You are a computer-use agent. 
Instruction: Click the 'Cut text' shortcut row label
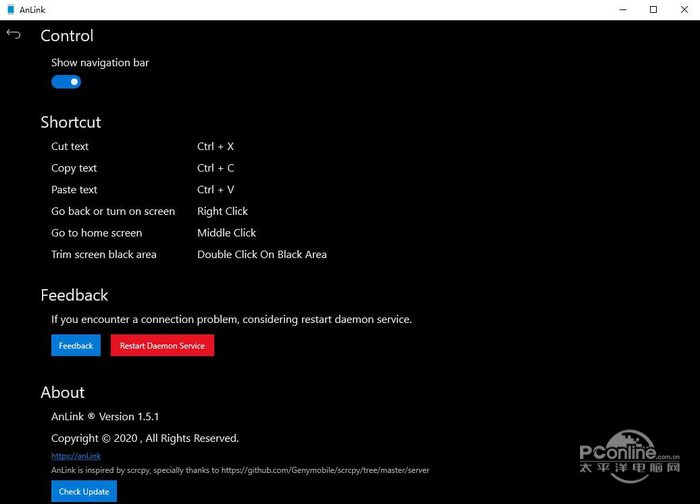point(70,146)
